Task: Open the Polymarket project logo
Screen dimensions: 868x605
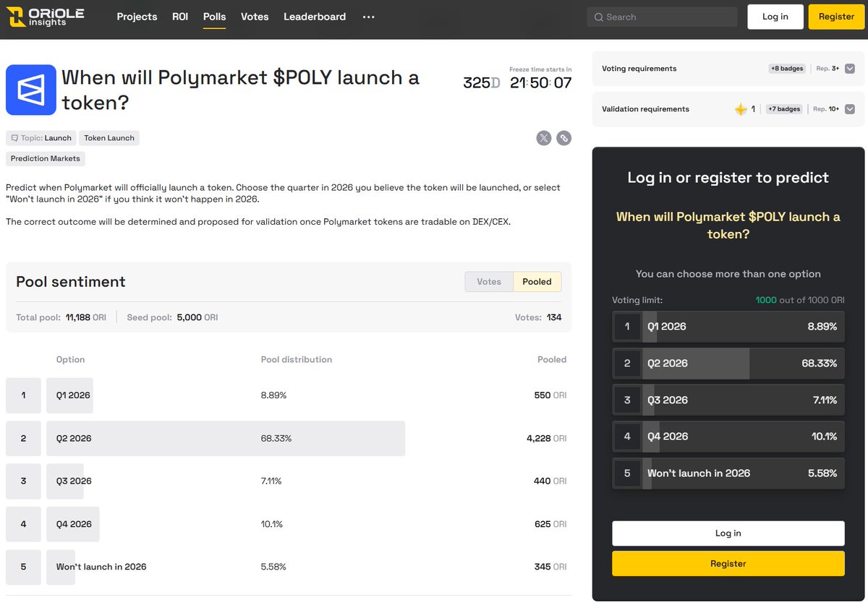Action: click(x=31, y=90)
